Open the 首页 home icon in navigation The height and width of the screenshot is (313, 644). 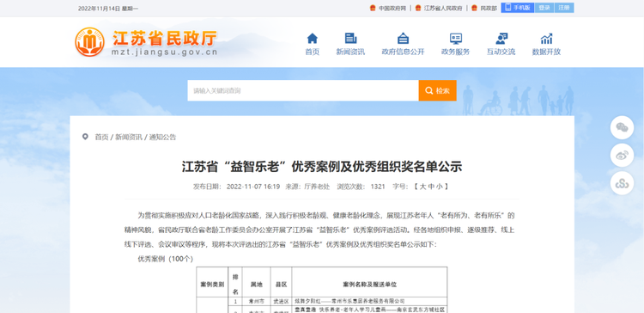[313, 39]
